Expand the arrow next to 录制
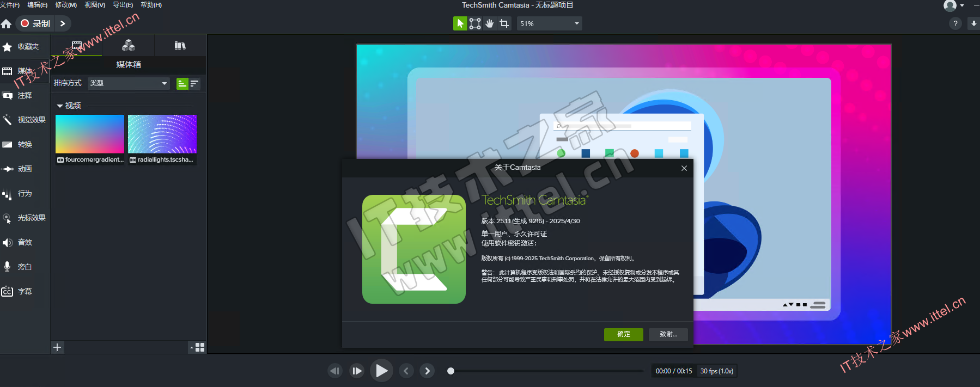Screen dimensions: 980x387 pyautogui.click(x=63, y=23)
